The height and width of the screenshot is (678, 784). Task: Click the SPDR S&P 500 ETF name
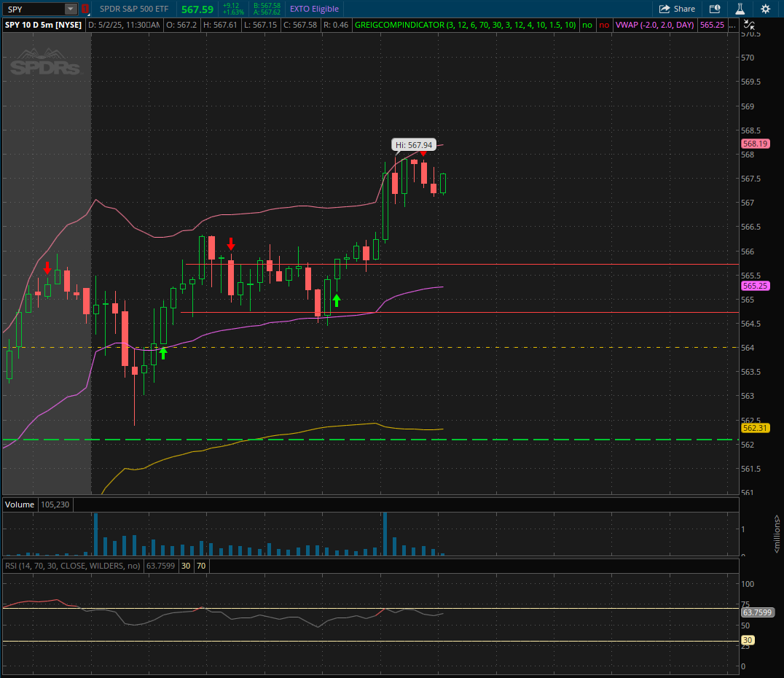(134, 9)
